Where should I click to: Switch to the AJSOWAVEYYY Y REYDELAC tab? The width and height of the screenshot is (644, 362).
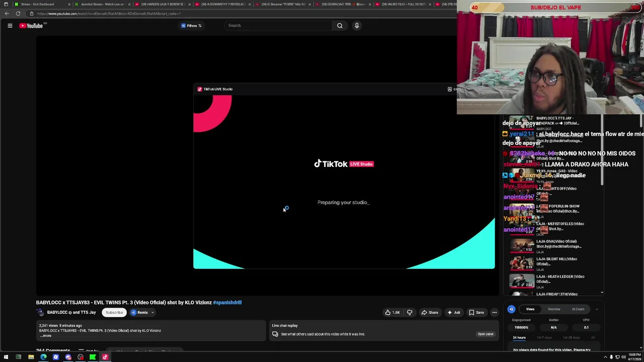222,4
